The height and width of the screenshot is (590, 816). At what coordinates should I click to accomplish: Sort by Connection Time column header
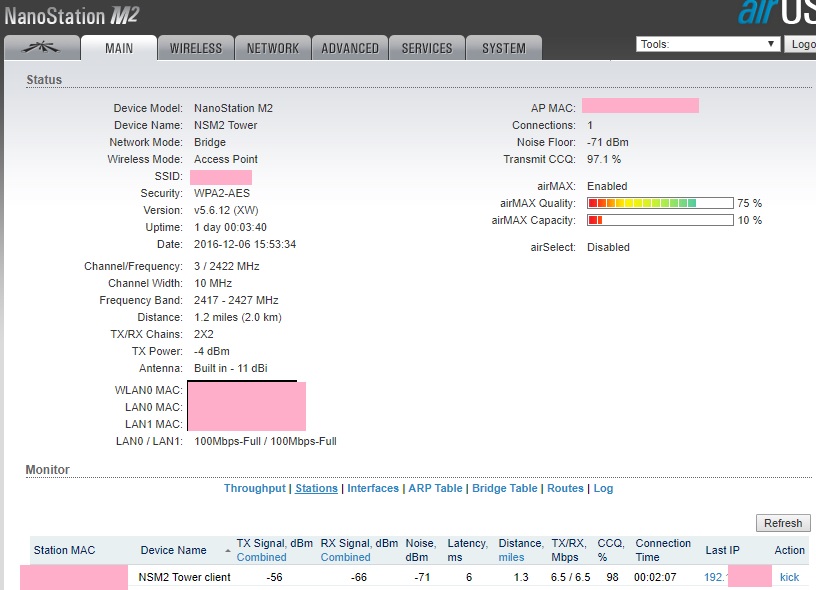(663, 550)
